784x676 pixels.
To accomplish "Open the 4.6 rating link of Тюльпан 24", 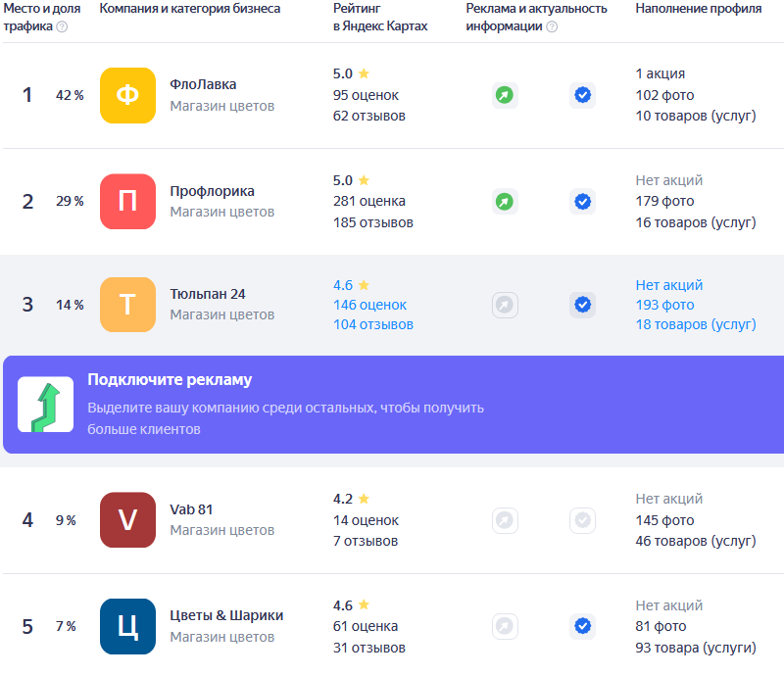I will point(343,285).
